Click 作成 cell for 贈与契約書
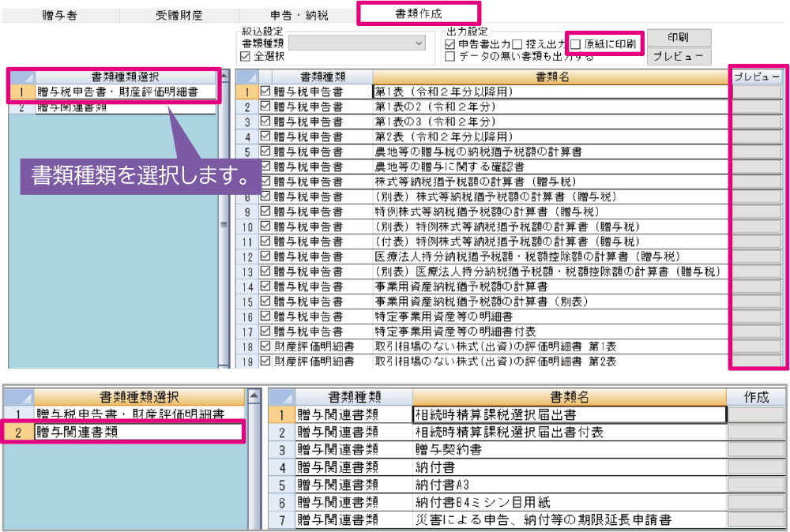This screenshot has height=532, width=790. 755,449
